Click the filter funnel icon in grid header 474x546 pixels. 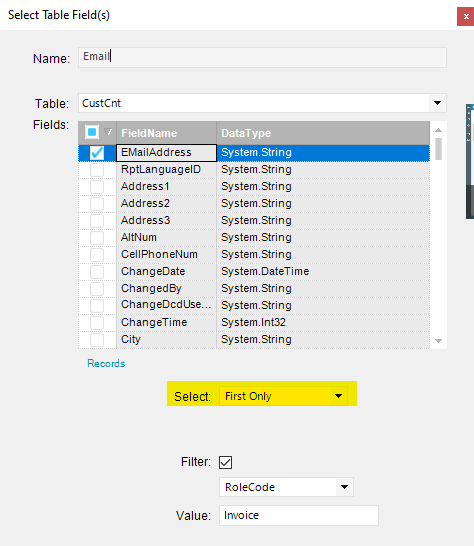pos(108,132)
